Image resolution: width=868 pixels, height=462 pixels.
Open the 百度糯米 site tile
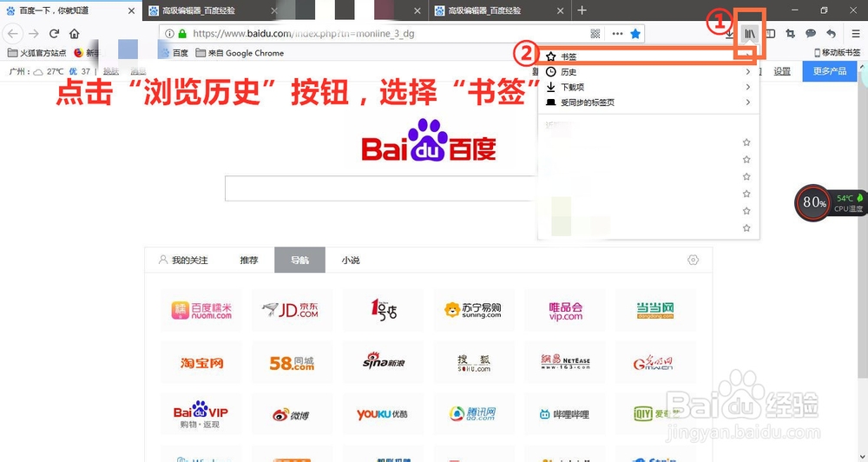pyautogui.click(x=201, y=310)
